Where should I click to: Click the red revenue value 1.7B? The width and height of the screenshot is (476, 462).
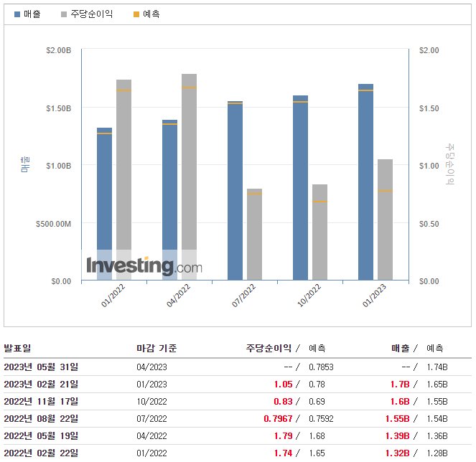click(x=400, y=385)
